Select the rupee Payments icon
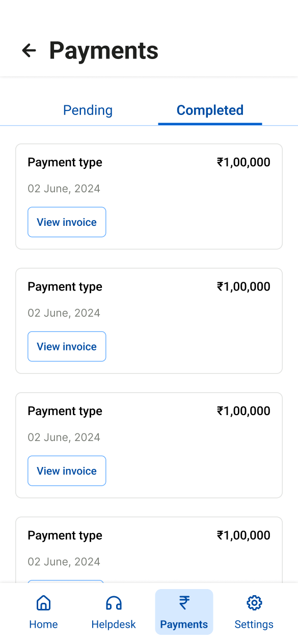 click(184, 603)
